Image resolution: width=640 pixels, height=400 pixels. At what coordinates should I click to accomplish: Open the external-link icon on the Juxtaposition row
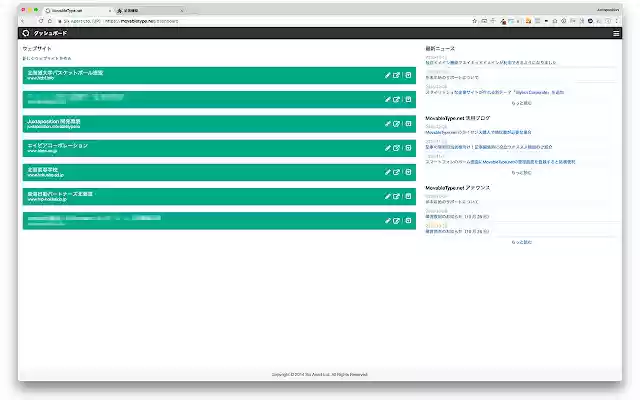[x=396, y=124]
